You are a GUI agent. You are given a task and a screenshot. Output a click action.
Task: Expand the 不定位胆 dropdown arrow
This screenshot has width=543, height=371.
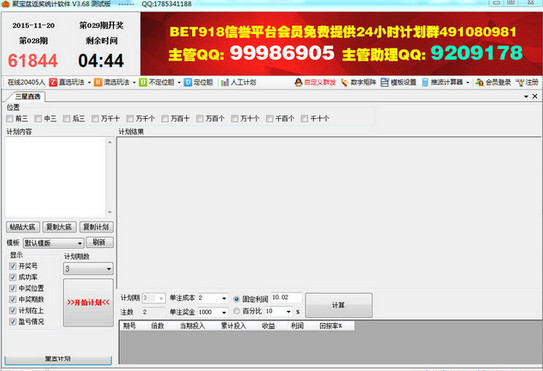coord(179,82)
